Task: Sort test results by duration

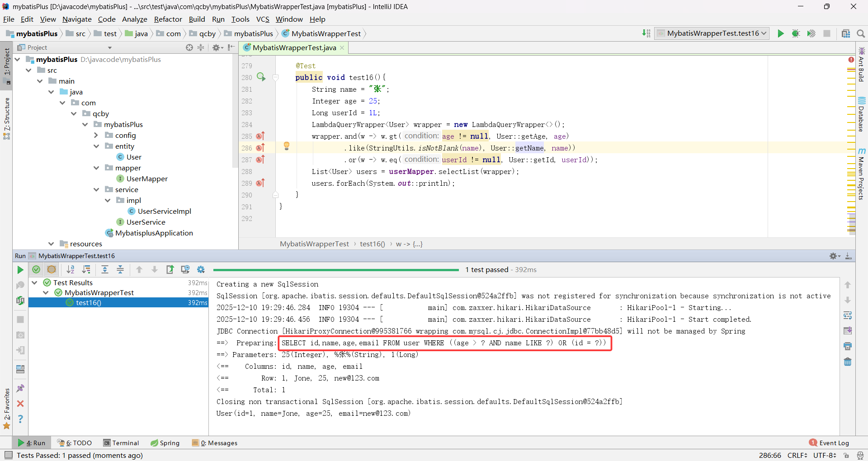Action: [86, 270]
